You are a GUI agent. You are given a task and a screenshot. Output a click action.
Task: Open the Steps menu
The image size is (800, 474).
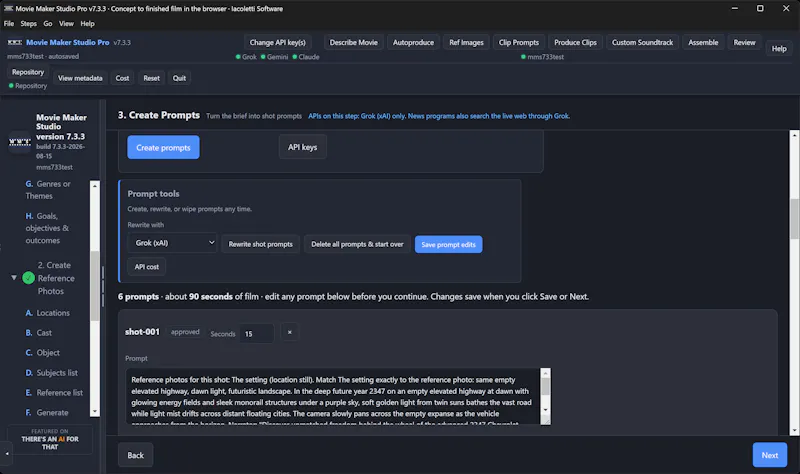(x=28, y=23)
